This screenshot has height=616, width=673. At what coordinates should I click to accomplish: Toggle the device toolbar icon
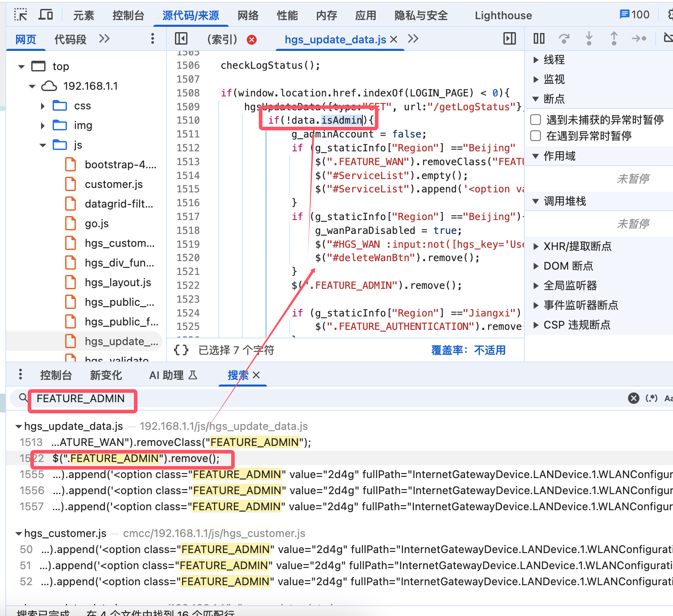(46, 15)
